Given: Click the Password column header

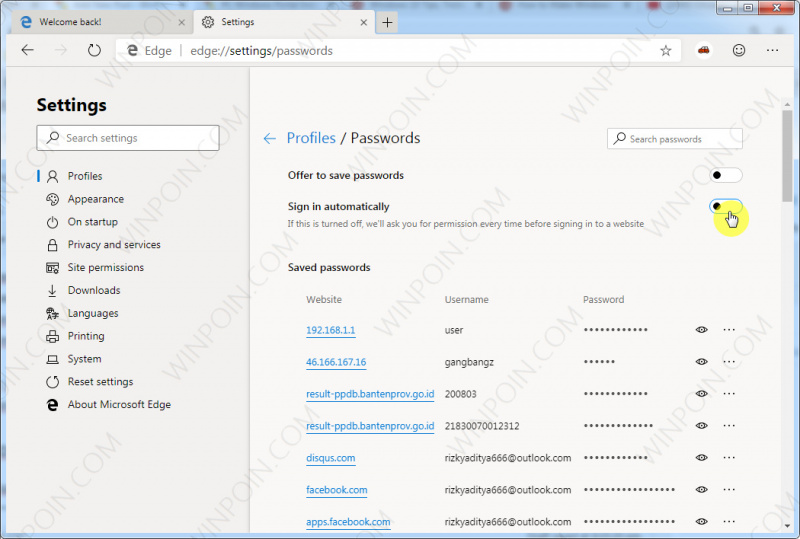Looking at the screenshot, I should click(x=604, y=300).
